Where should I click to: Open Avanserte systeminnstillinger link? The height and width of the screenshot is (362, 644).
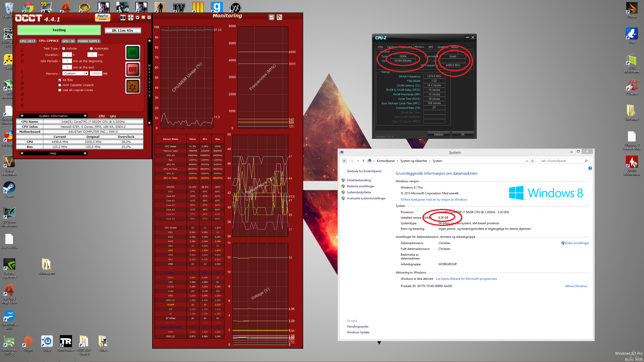(366, 198)
